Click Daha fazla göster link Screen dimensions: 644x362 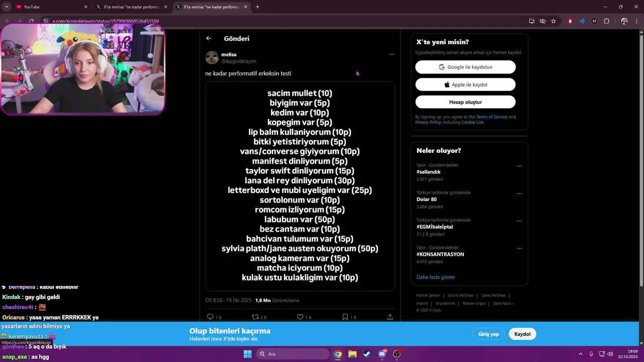click(x=436, y=277)
